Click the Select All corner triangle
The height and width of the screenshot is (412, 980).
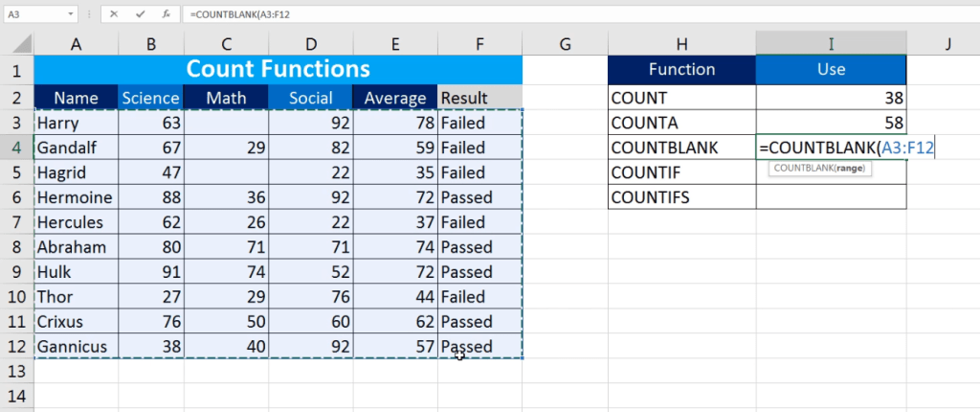[x=16, y=44]
